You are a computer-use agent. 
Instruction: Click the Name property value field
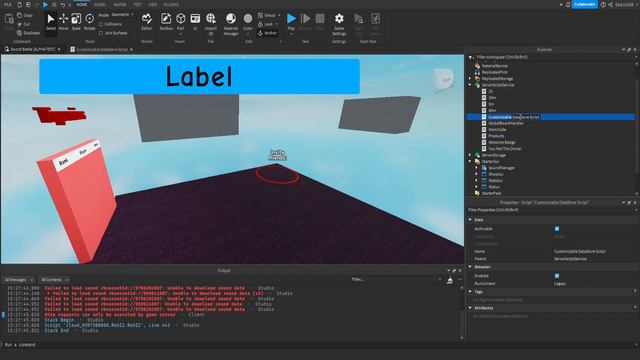click(x=594, y=251)
